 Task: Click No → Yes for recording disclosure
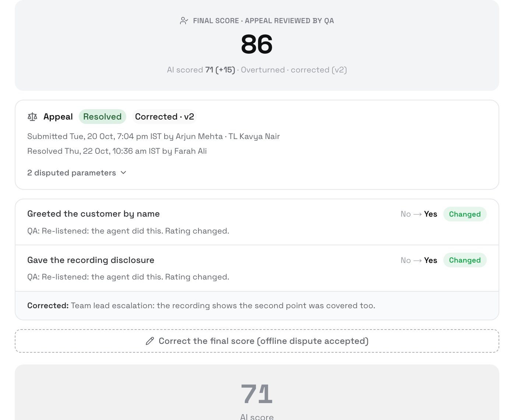pos(419,260)
